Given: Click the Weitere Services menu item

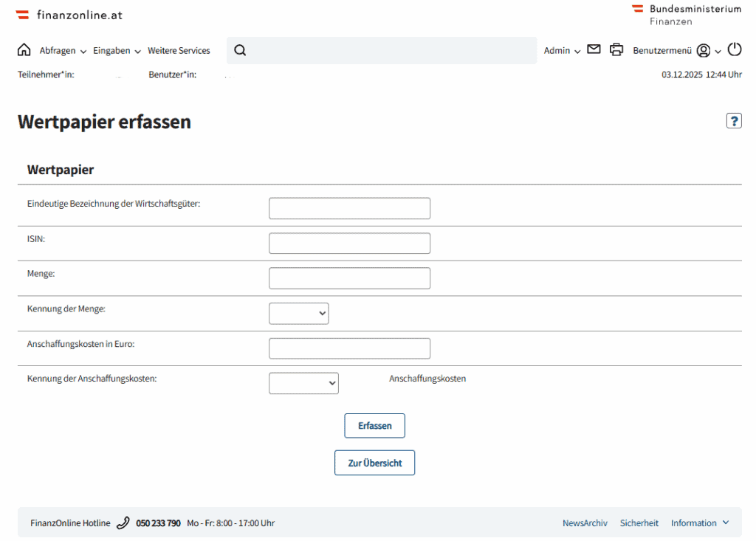Looking at the screenshot, I should (x=179, y=51).
